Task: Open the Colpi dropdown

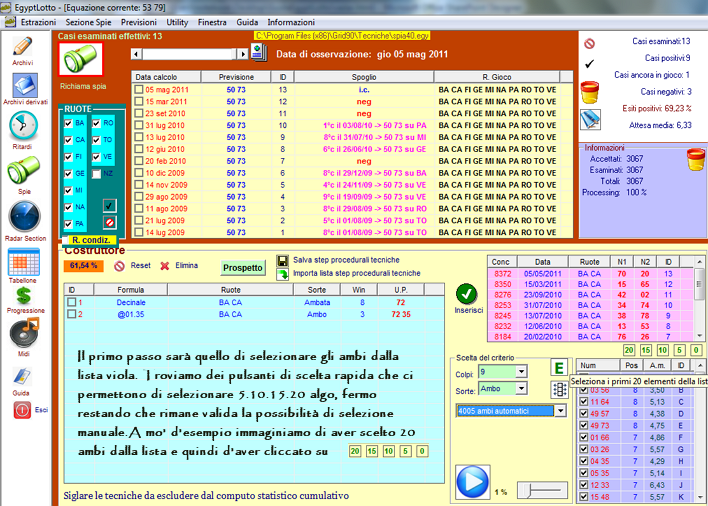Action: click(x=521, y=372)
